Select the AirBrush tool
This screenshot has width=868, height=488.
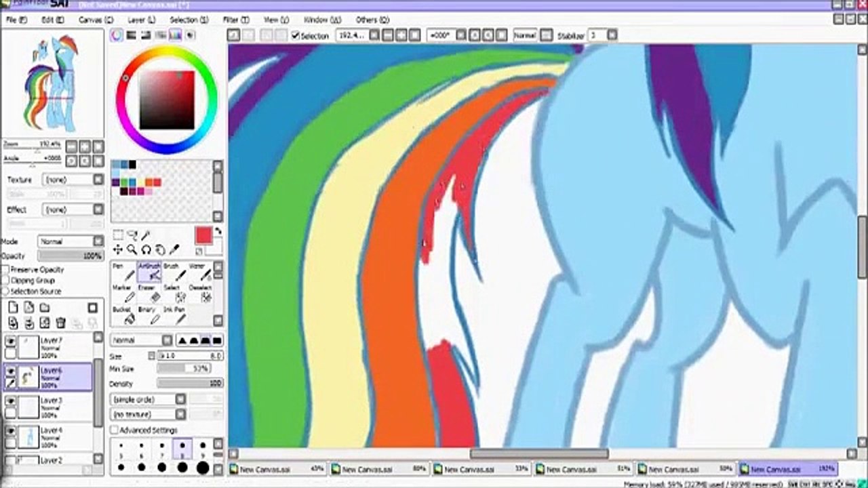[x=149, y=272]
